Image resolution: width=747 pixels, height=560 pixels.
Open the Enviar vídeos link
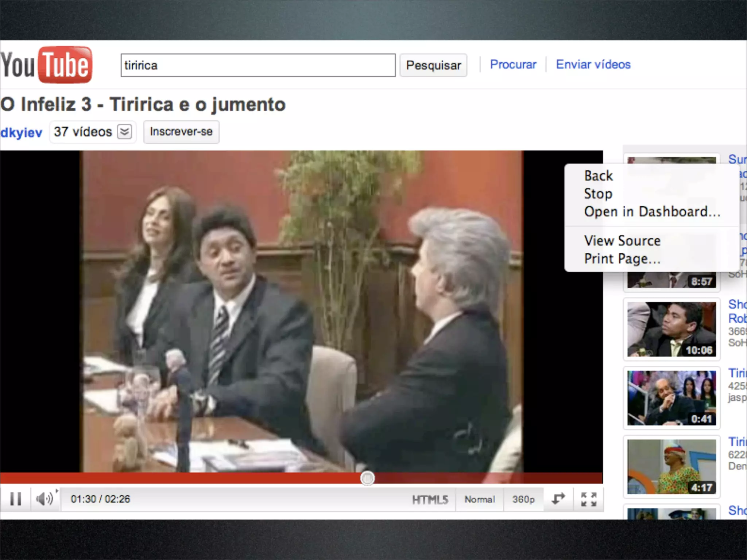pyautogui.click(x=593, y=65)
